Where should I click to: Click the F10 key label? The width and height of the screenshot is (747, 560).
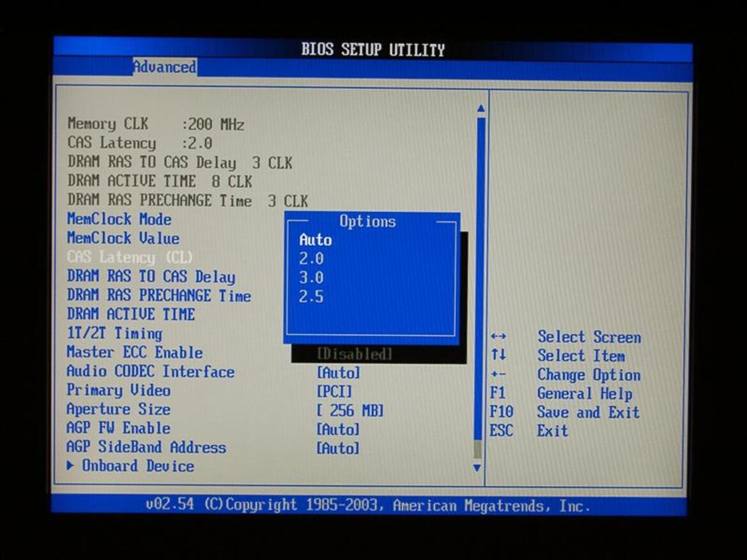coord(502,411)
